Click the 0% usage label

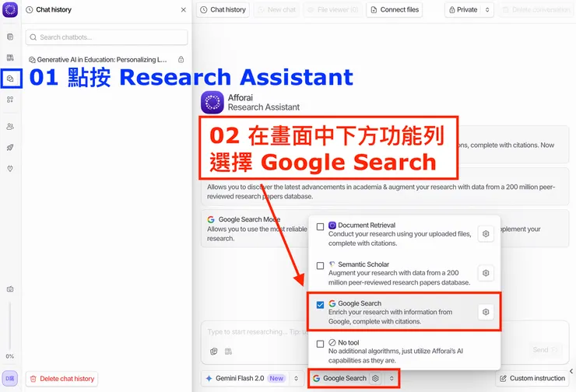(x=10, y=356)
